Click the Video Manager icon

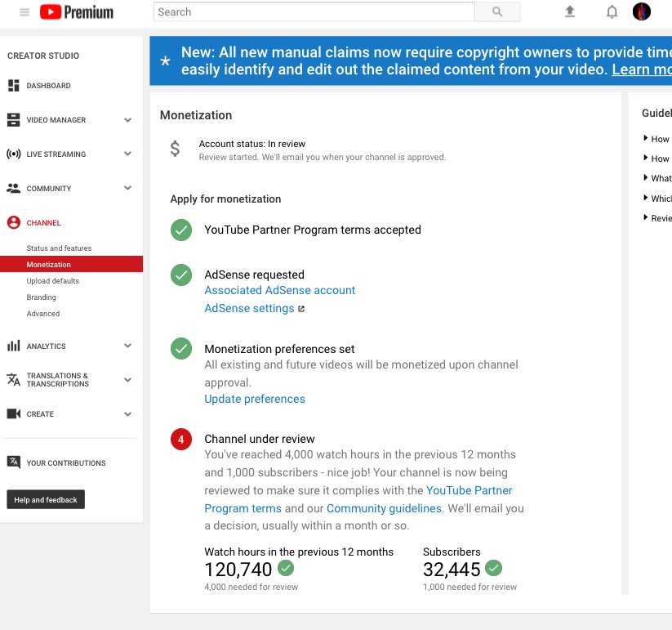pos(13,119)
